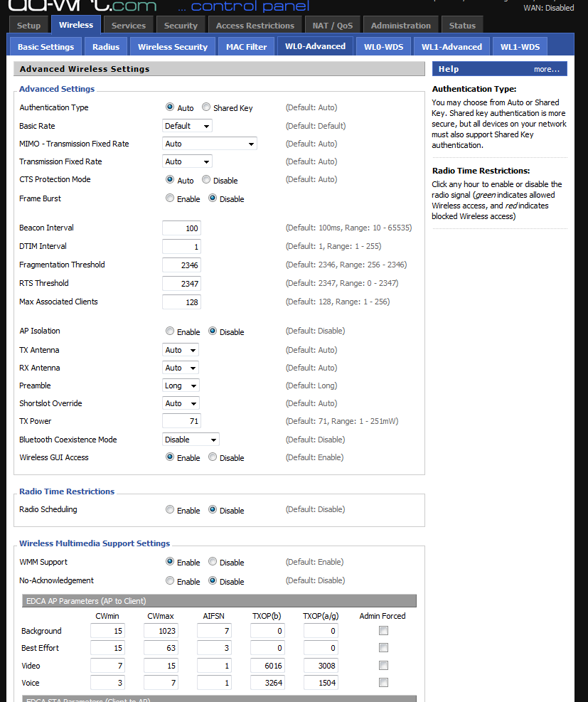Screen dimensions: 588x702
Task: Enable Radio Scheduling
Action: (x=170, y=509)
